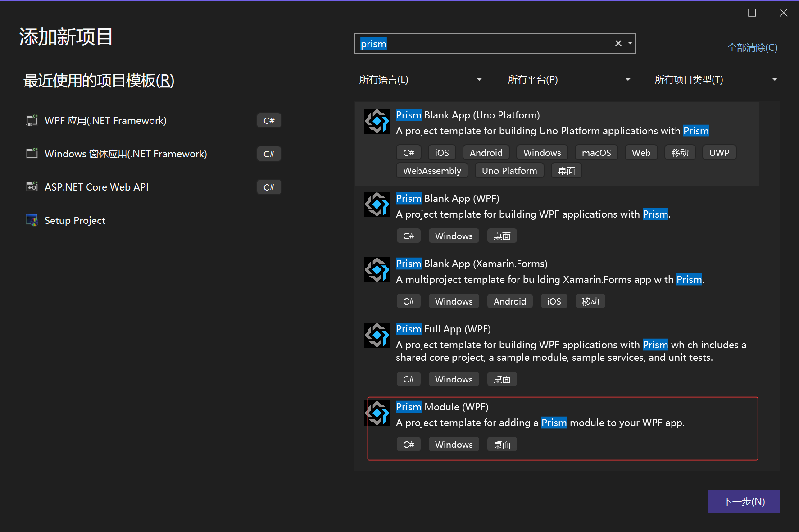Click the 移动 tag under Xamarin.Forms template

pyautogui.click(x=590, y=301)
